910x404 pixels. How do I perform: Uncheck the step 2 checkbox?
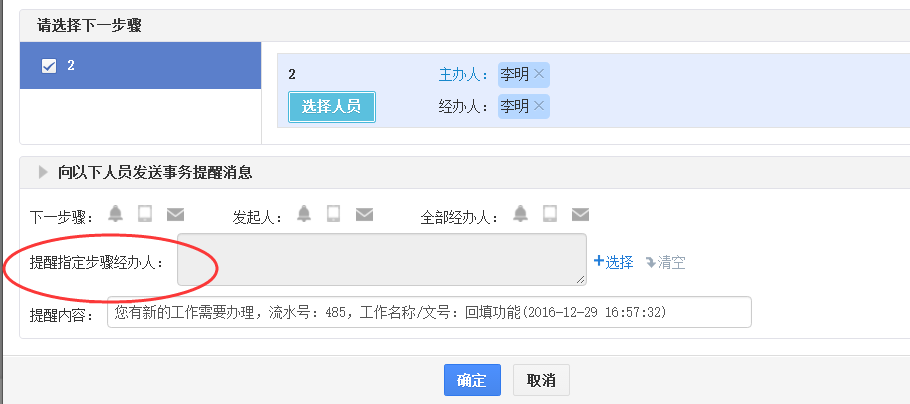point(48,66)
